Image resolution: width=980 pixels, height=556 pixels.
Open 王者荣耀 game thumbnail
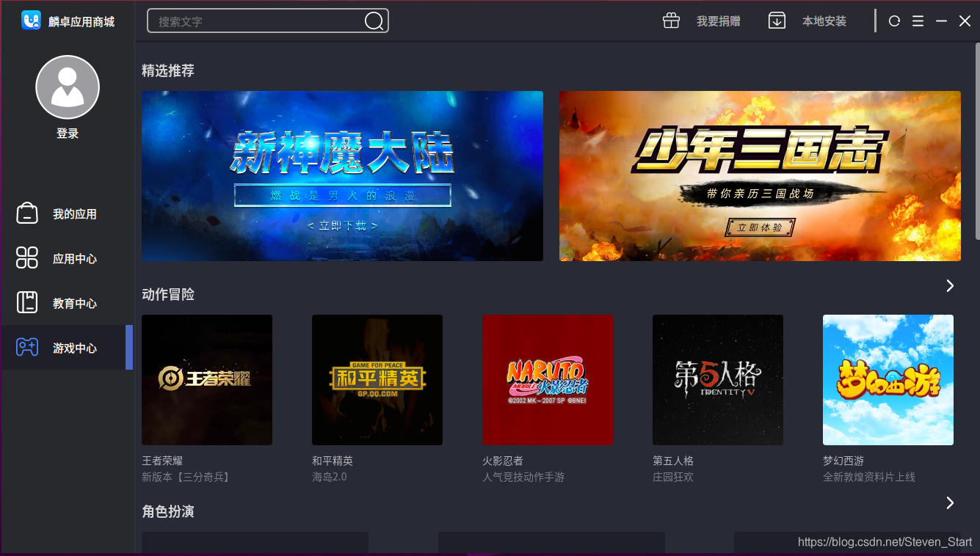coord(207,380)
